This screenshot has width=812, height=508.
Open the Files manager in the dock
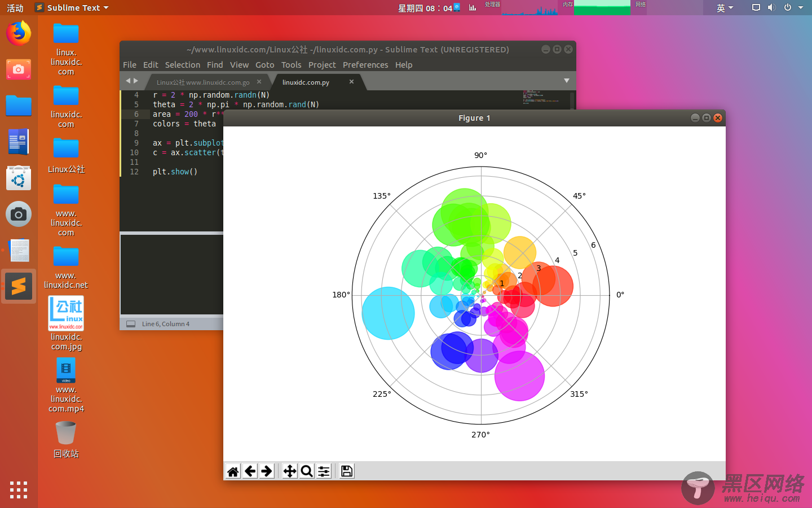[19, 106]
